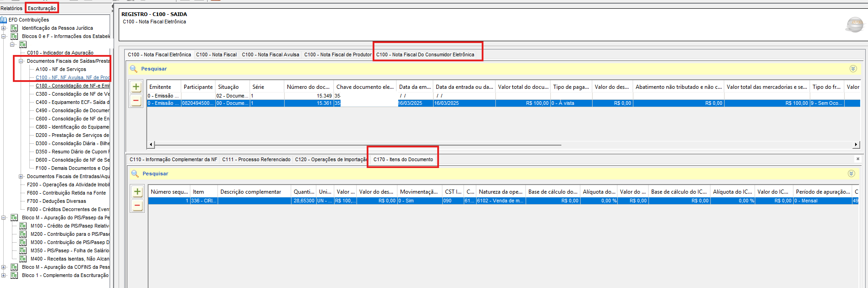Expand Bloco 1 Complemento da Escrituração node
Image resolution: width=868 pixels, height=288 pixels.
[x=3, y=275]
